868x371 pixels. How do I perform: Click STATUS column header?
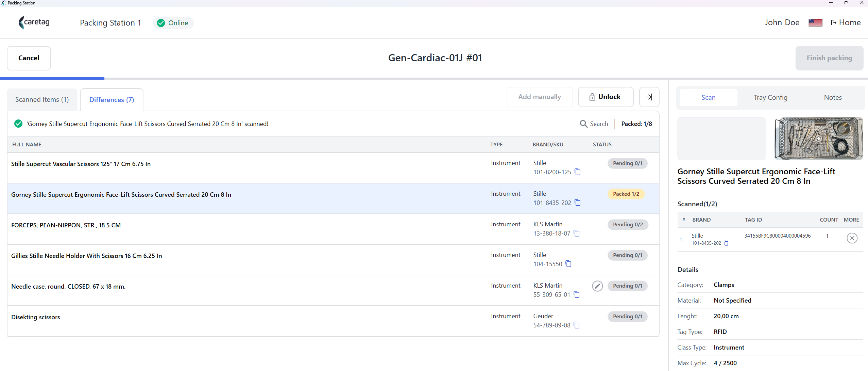602,144
